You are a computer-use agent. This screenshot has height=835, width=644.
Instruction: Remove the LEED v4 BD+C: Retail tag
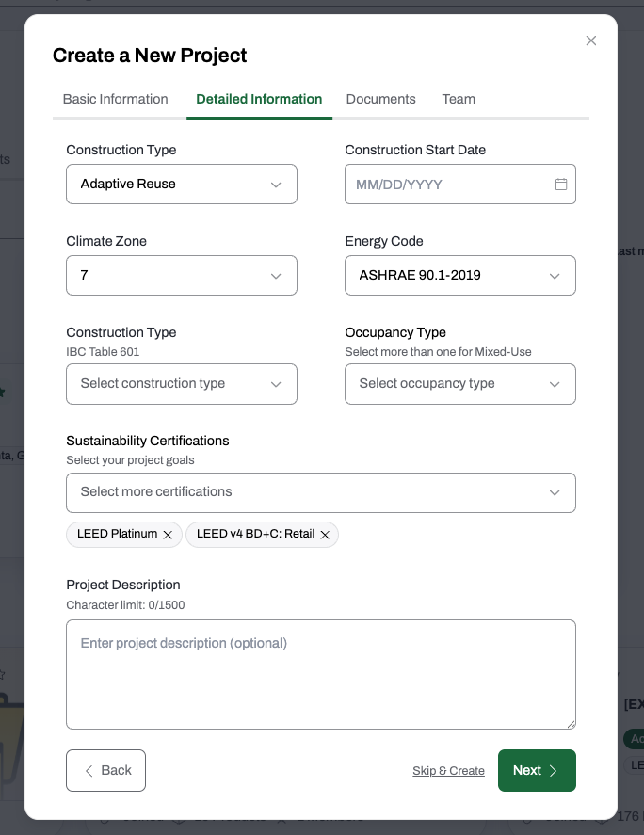325,535
